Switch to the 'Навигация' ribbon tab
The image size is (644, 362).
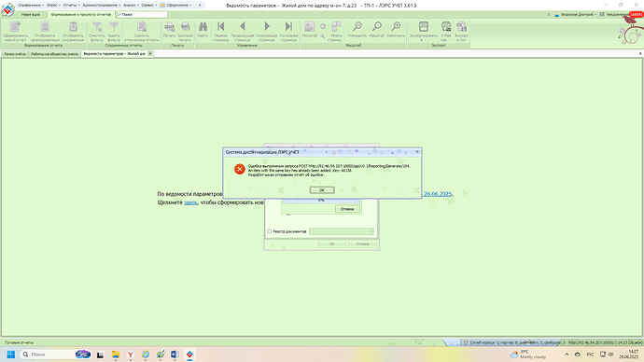(31, 14)
